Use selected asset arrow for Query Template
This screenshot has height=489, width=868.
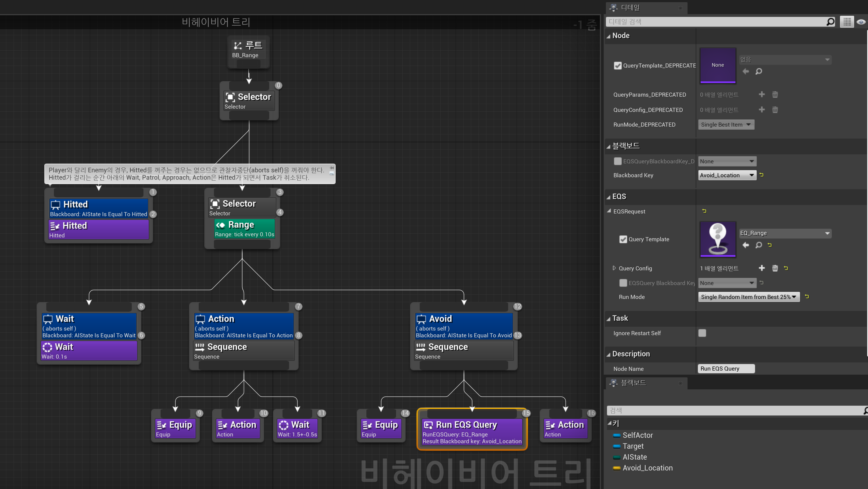click(746, 245)
